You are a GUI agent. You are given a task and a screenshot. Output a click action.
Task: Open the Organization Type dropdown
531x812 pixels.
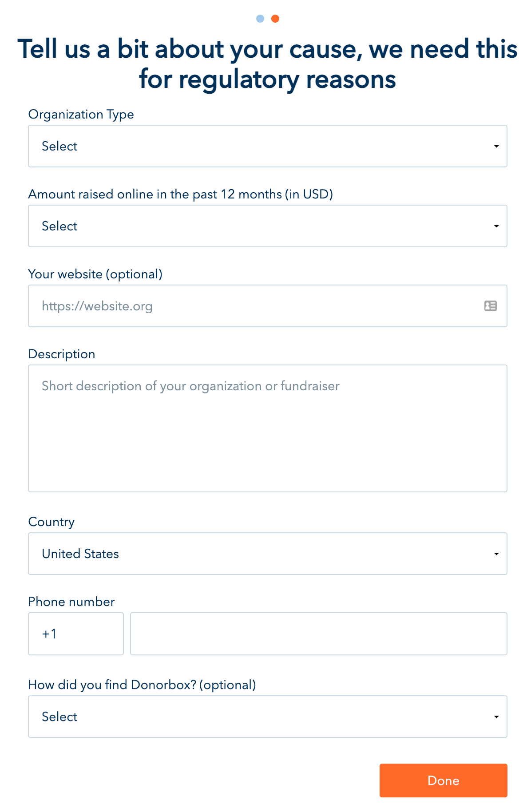point(267,146)
